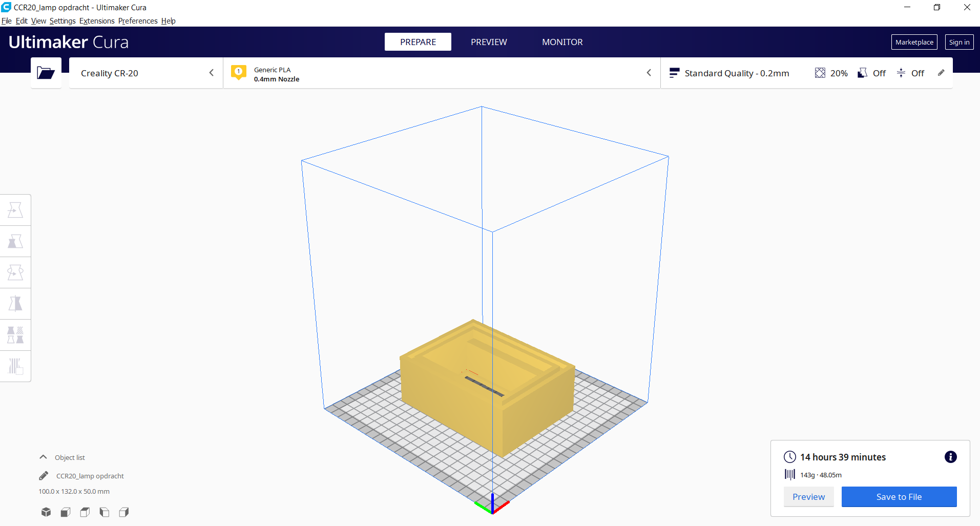Click the pencil icon beside object name

click(44, 476)
